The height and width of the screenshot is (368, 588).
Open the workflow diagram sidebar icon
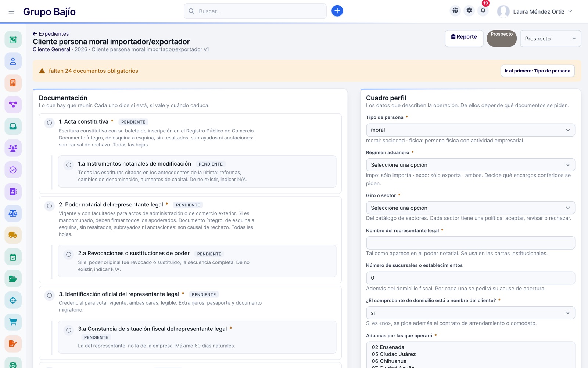[x=13, y=105]
